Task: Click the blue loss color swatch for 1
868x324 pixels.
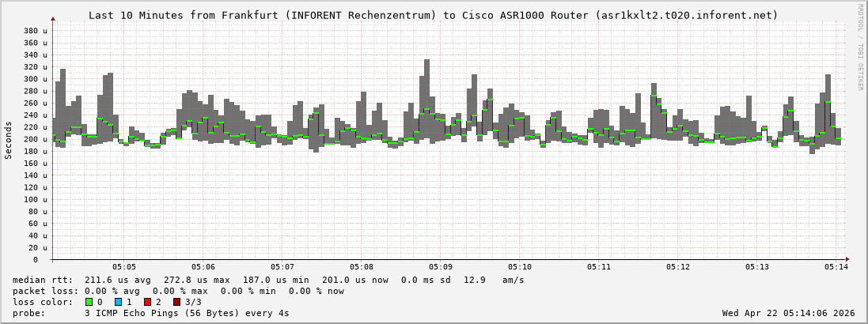Action: [118, 302]
